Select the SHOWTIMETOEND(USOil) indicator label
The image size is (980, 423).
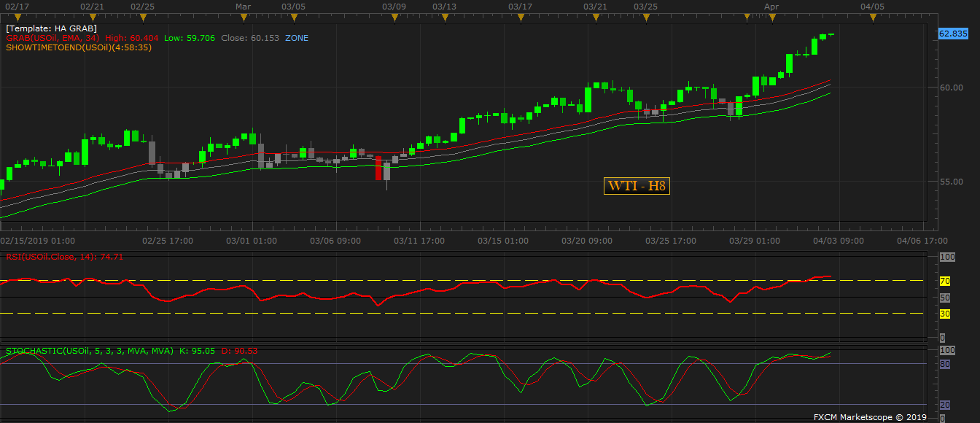point(79,47)
